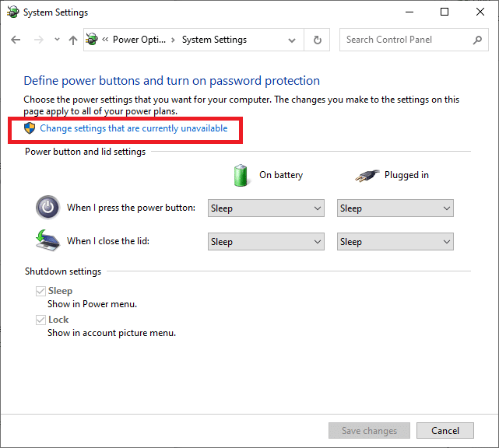The width and height of the screenshot is (499, 448).
Task: Click the search magnifier icon
Action: (x=477, y=40)
